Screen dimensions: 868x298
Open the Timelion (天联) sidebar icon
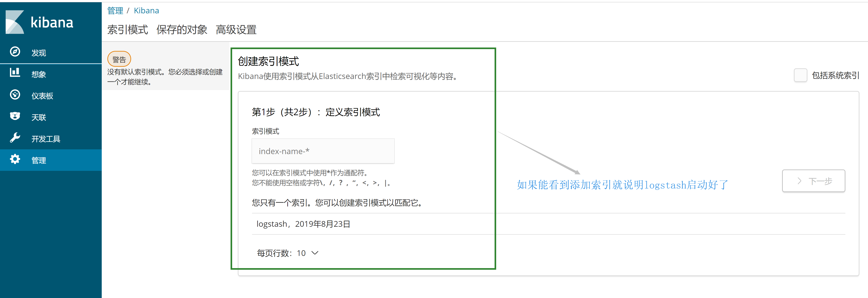coord(15,117)
